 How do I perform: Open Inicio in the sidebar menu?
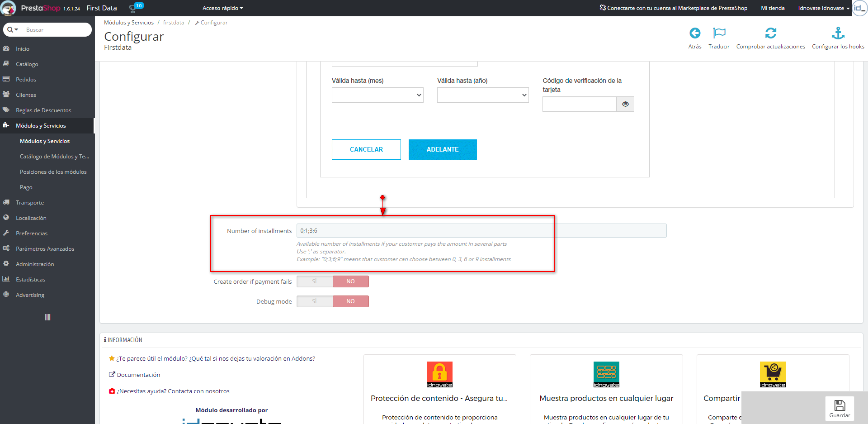23,49
